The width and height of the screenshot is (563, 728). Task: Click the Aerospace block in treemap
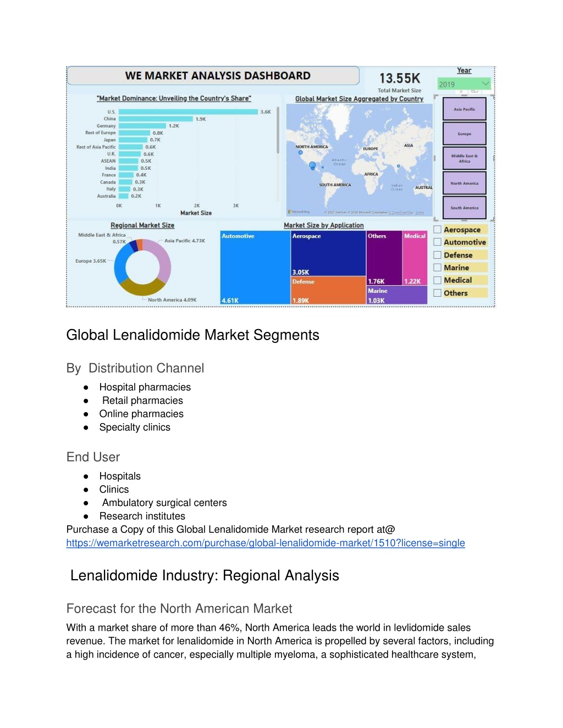pos(328,253)
